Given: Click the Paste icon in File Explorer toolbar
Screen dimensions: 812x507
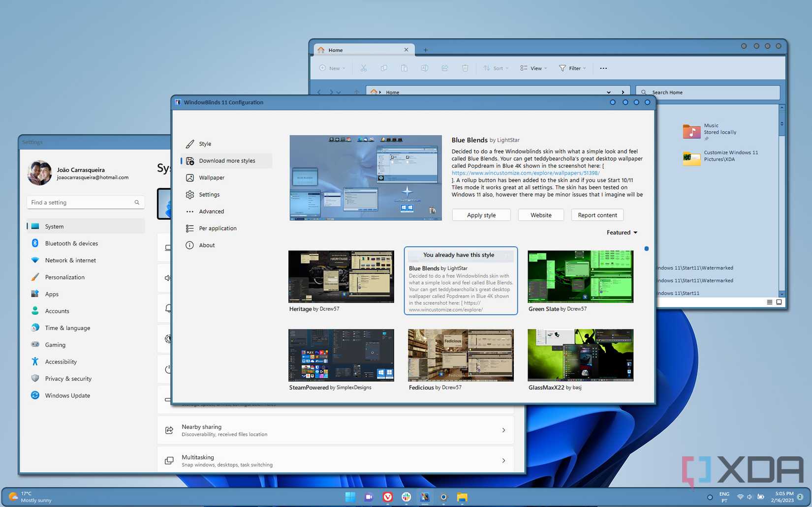Looking at the screenshot, I should click(404, 68).
